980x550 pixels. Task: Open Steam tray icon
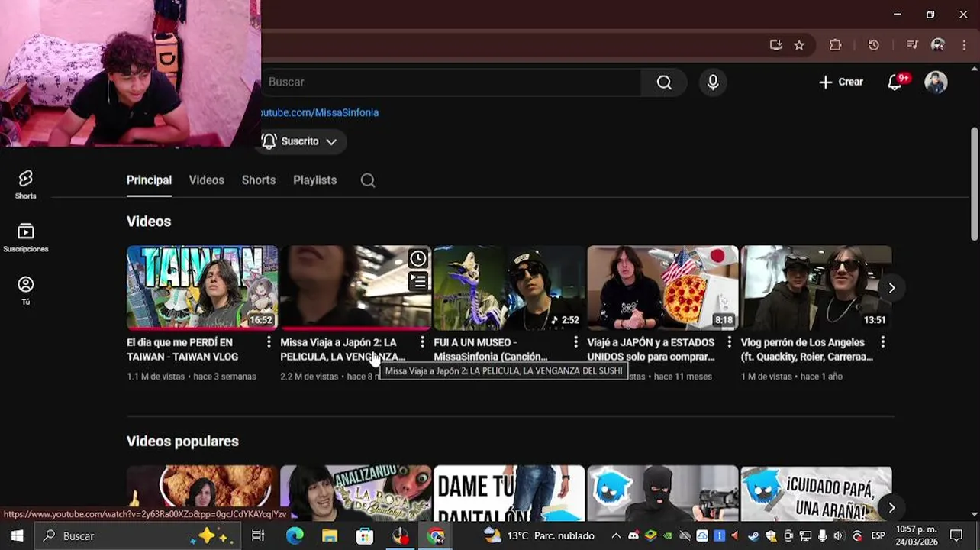(x=753, y=536)
